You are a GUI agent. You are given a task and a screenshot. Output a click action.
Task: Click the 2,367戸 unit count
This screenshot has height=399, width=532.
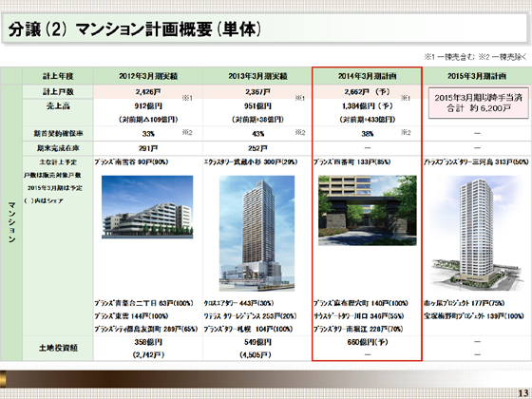(x=257, y=92)
